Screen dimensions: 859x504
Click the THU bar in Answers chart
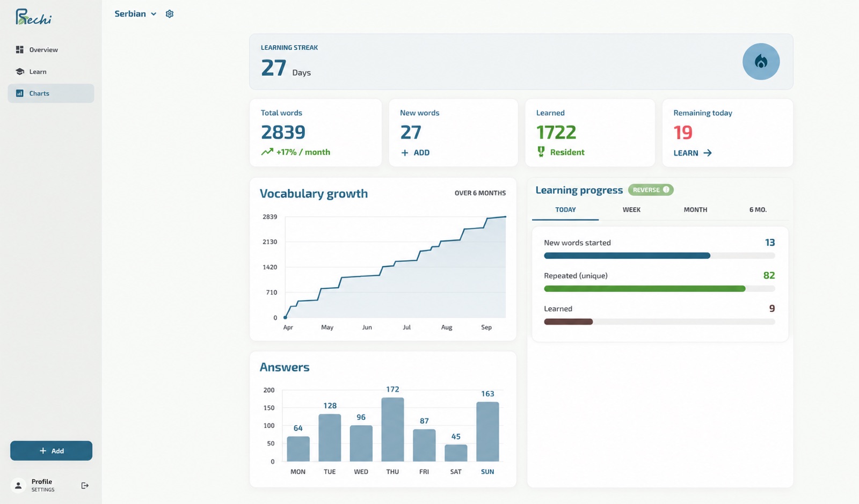392,429
